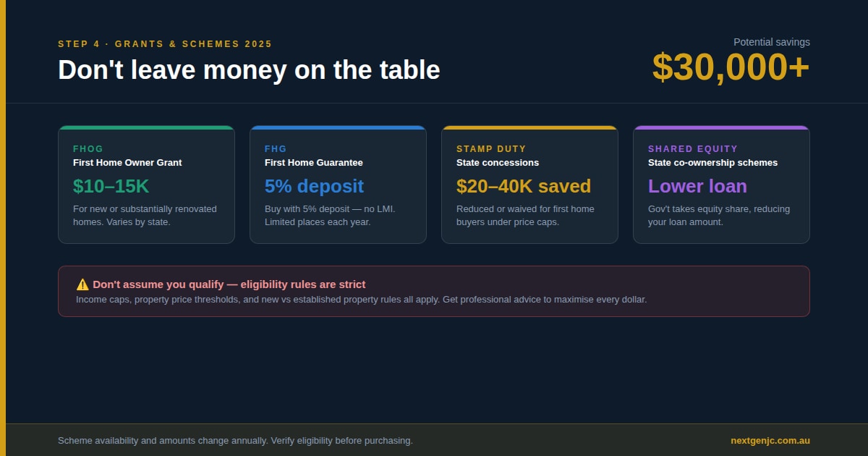
Task: Select the State concessions title
Action: 498,163
